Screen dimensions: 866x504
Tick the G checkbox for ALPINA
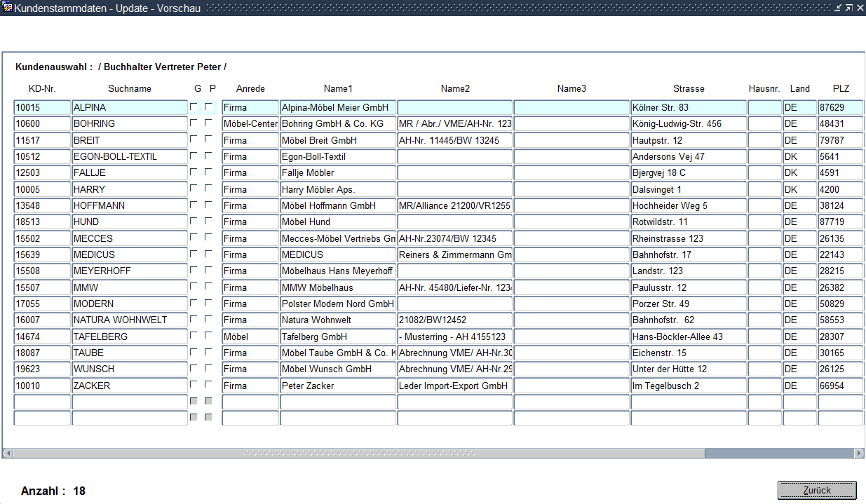[194, 107]
